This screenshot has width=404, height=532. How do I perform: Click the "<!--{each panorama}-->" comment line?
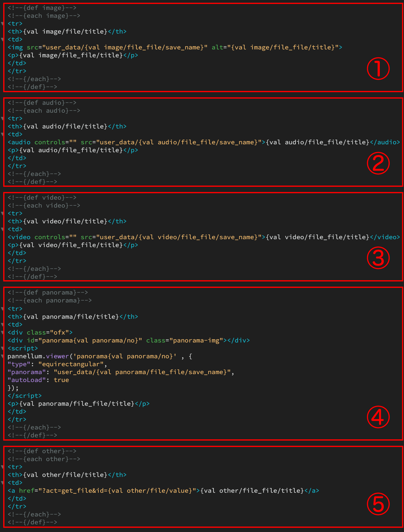50,300
